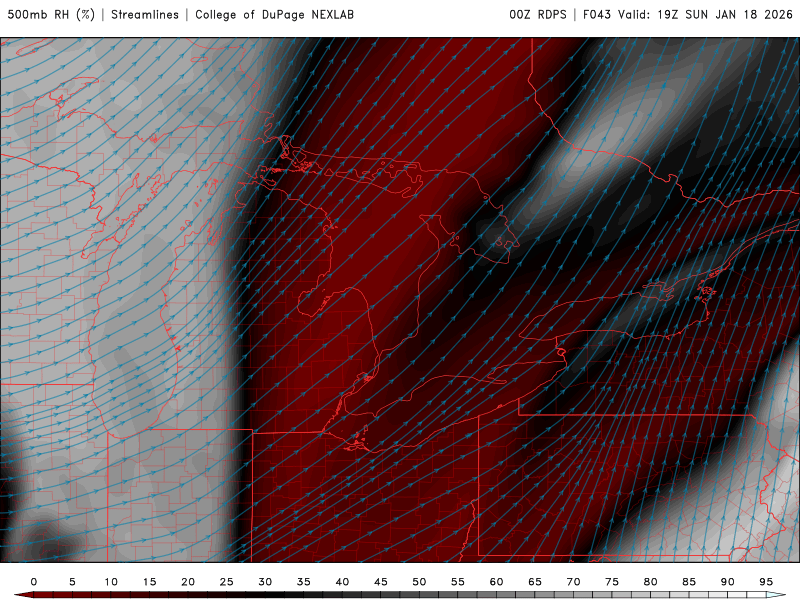Click the "F043" forecast hour text
This screenshot has height=600, width=800.
[596, 15]
